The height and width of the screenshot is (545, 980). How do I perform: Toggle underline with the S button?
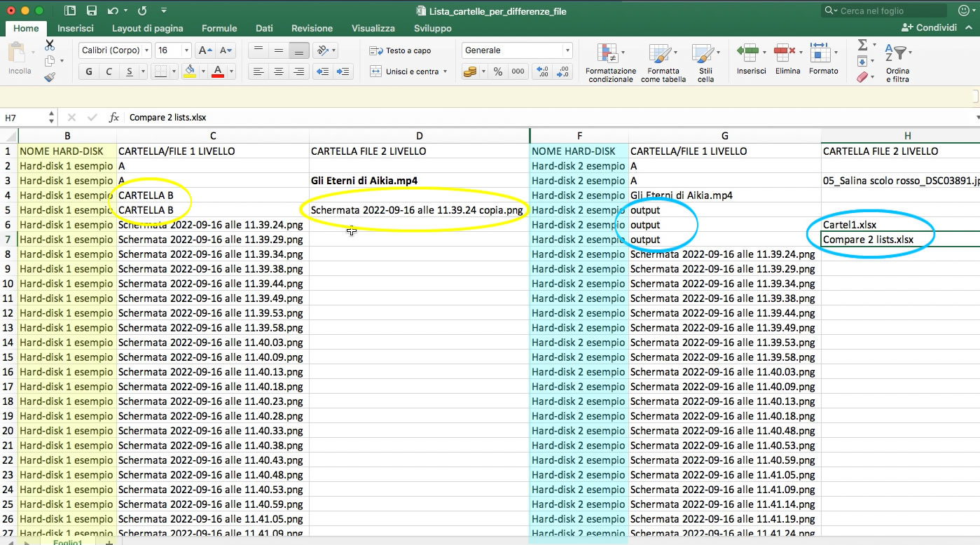(129, 71)
